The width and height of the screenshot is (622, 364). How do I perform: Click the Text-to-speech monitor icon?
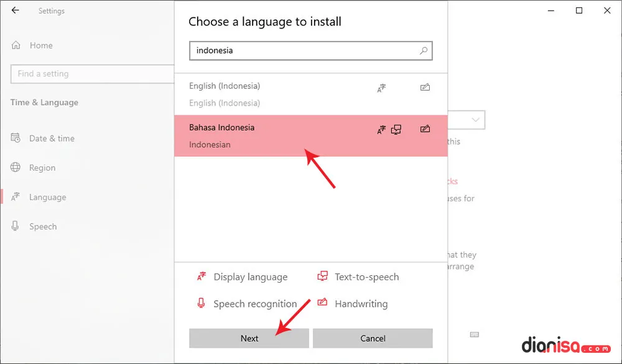pos(322,276)
